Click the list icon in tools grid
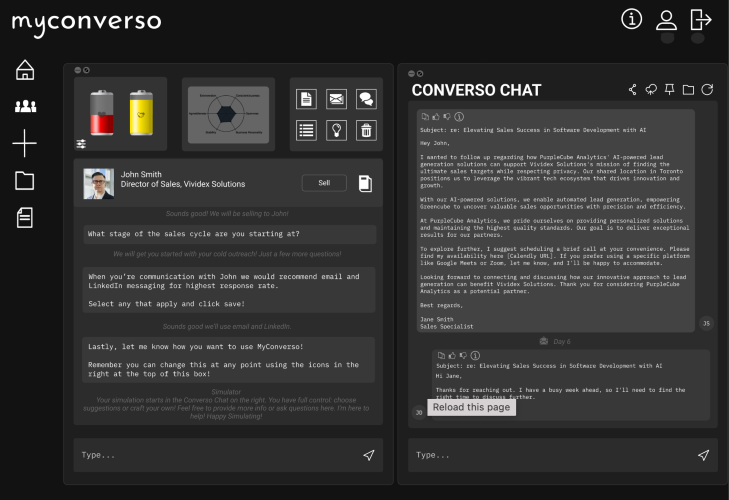729x500 pixels. 307,129
